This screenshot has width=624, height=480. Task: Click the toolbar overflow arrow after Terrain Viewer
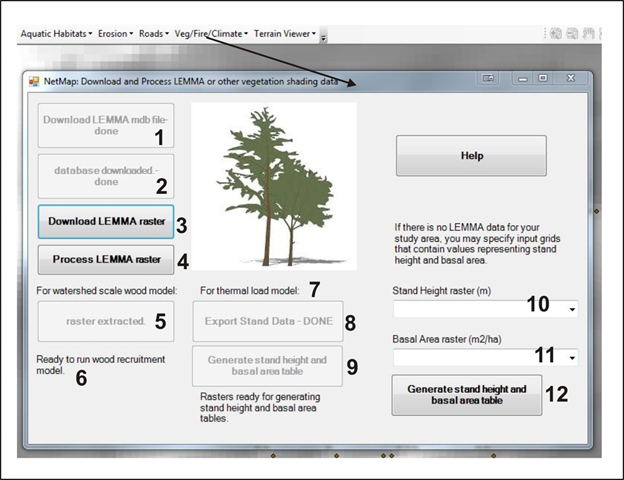(x=324, y=36)
